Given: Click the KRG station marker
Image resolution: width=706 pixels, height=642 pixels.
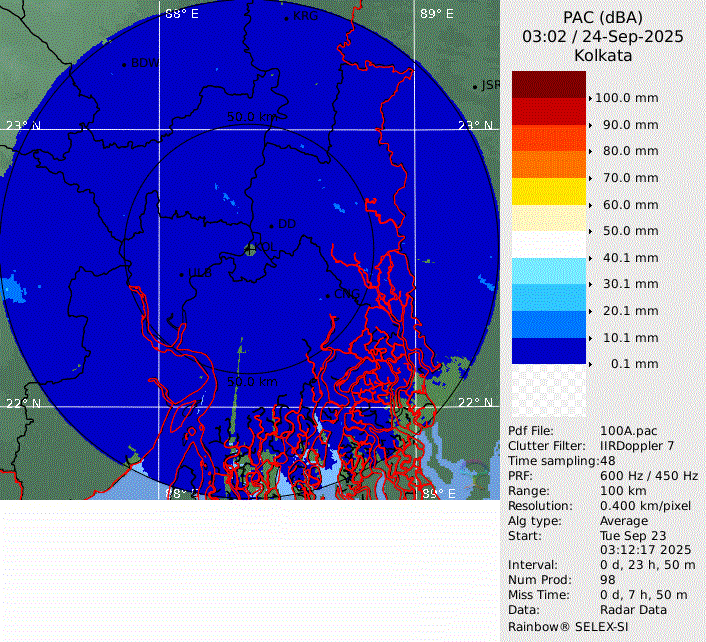Looking at the screenshot, I should coord(286,17).
